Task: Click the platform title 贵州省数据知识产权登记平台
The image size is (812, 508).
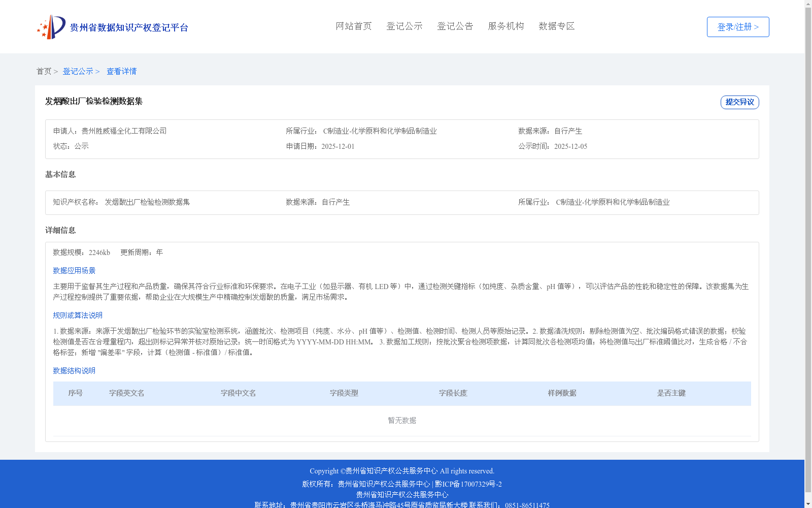Action: coord(129,27)
